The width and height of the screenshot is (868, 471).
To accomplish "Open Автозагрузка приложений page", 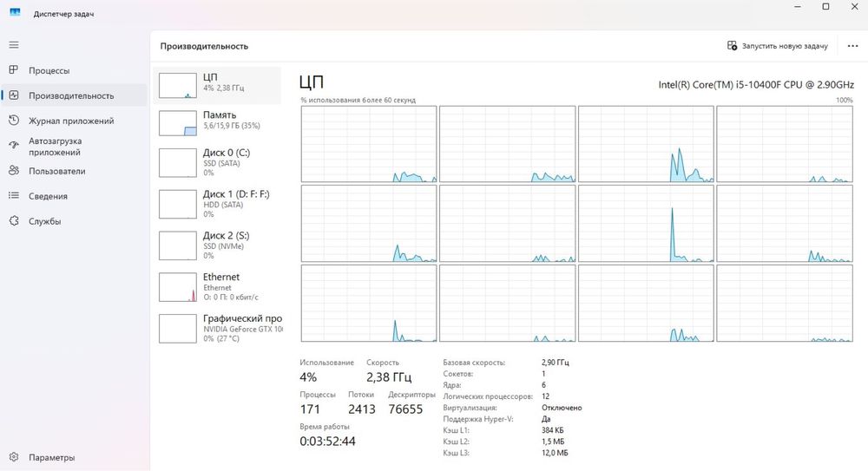I will pyautogui.click(x=55, y=147).
